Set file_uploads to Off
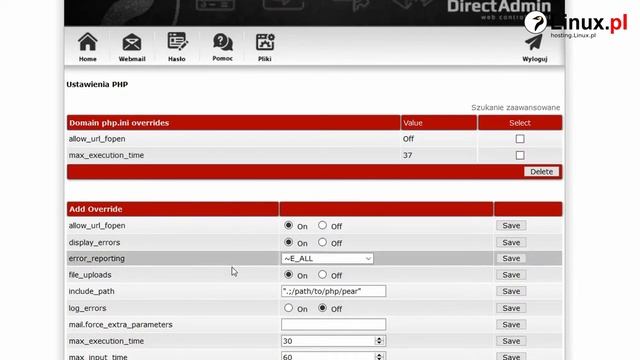This screenshot has height=360, width=640. click(322, 275)
